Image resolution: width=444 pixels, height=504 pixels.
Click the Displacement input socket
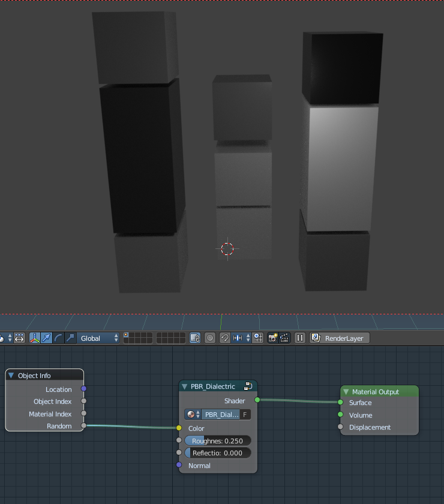click(x=340, y=427)
